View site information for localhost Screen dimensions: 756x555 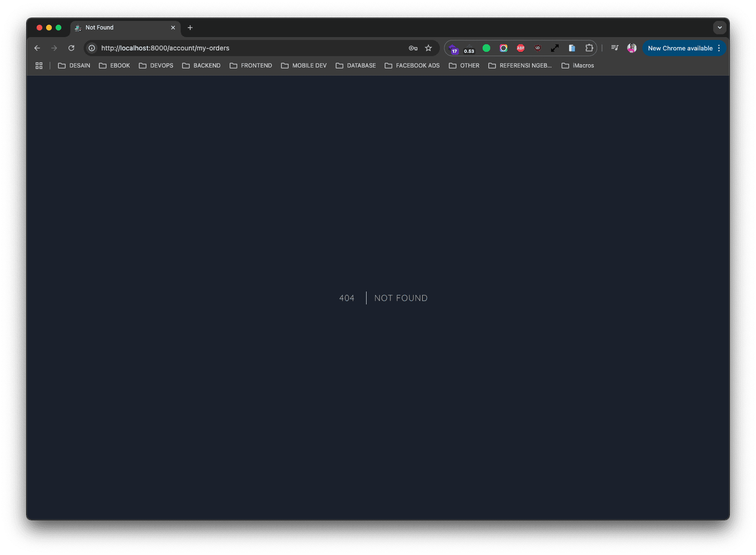(92, 48)
